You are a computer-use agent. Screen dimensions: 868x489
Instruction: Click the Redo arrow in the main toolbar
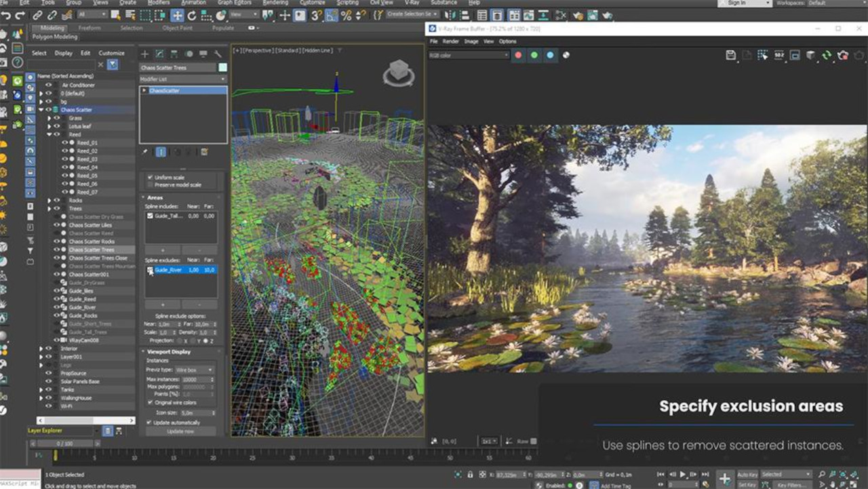click(20, 15)
